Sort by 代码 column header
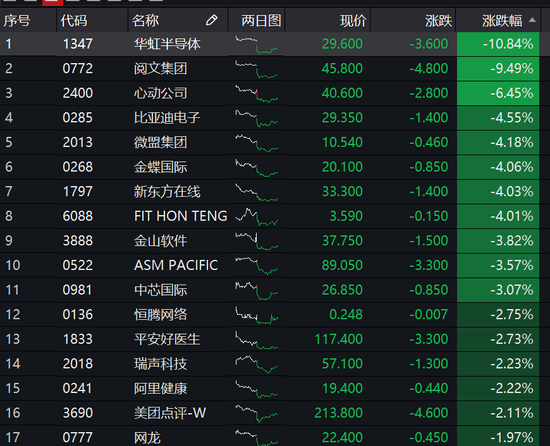 74,21
